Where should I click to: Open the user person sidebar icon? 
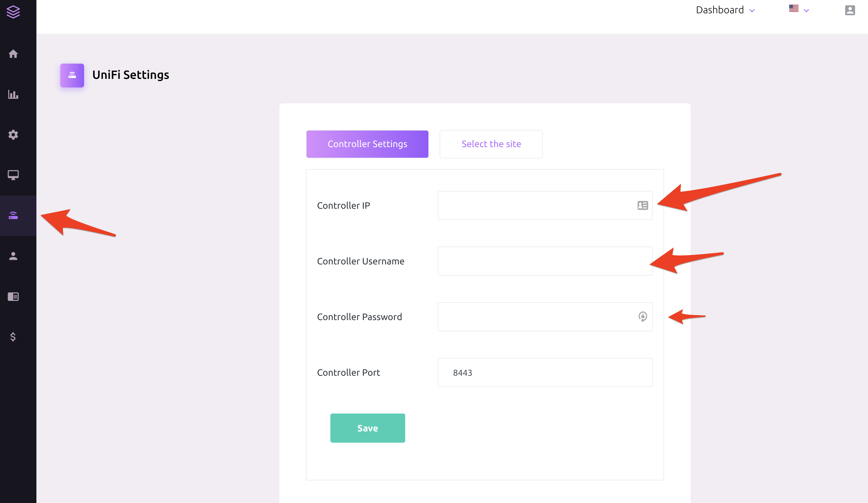click(13, 256)
